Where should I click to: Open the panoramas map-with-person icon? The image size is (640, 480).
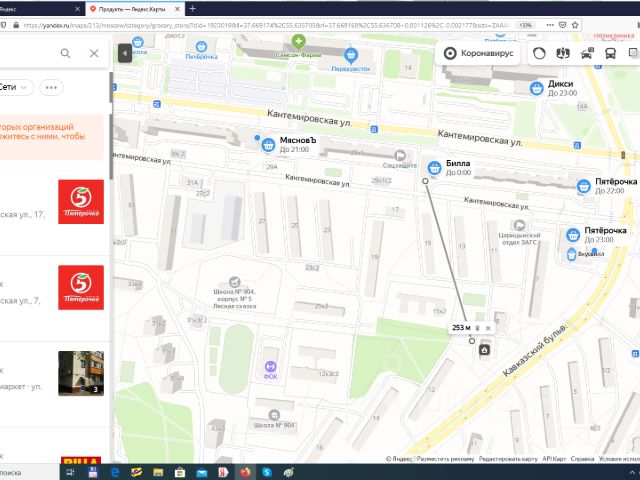(x=563, y=53)
